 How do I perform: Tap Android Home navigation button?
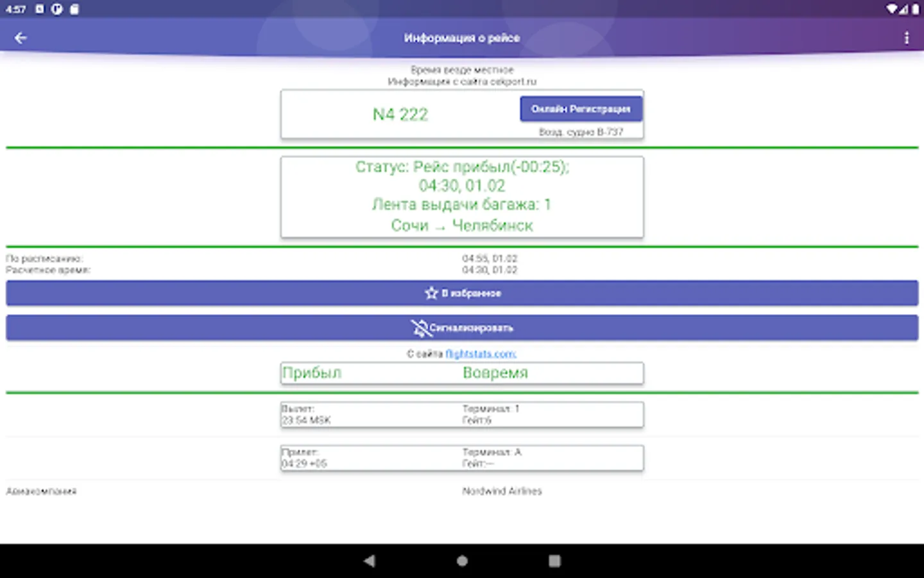coord(462,561)
